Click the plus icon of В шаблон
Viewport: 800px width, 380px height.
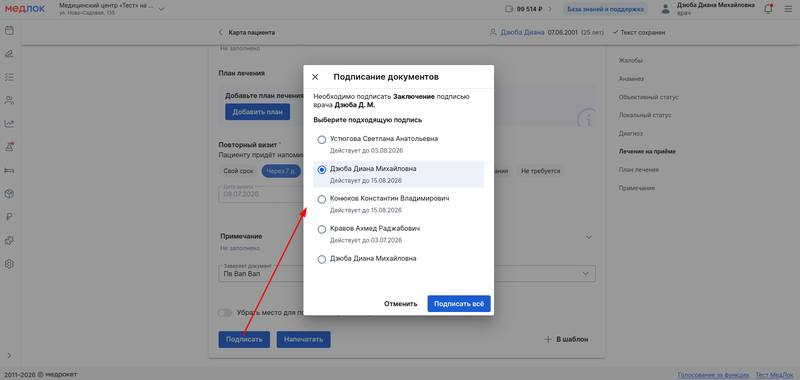[548, 339]
